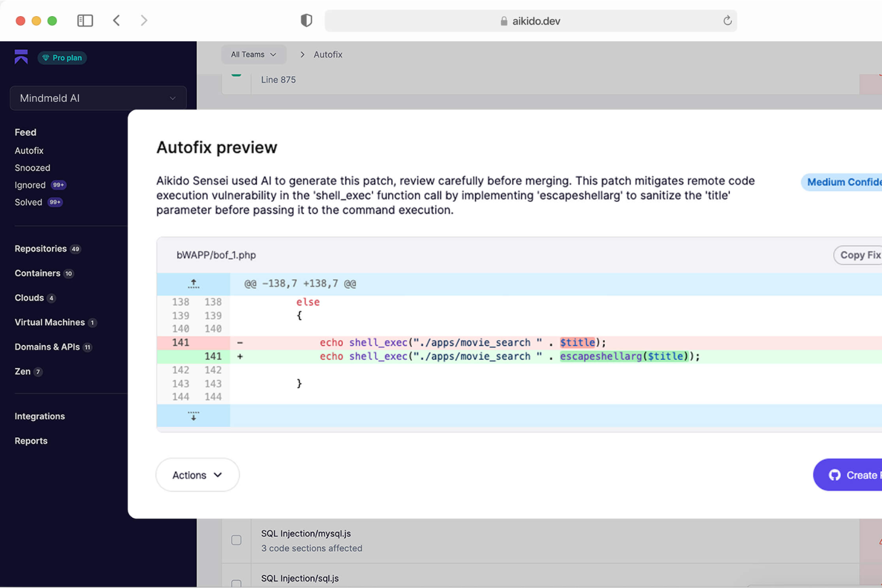Open Reports from the sidebar
Image resolution: width=882 pixels, height=588 pixels.
(30, 440)
